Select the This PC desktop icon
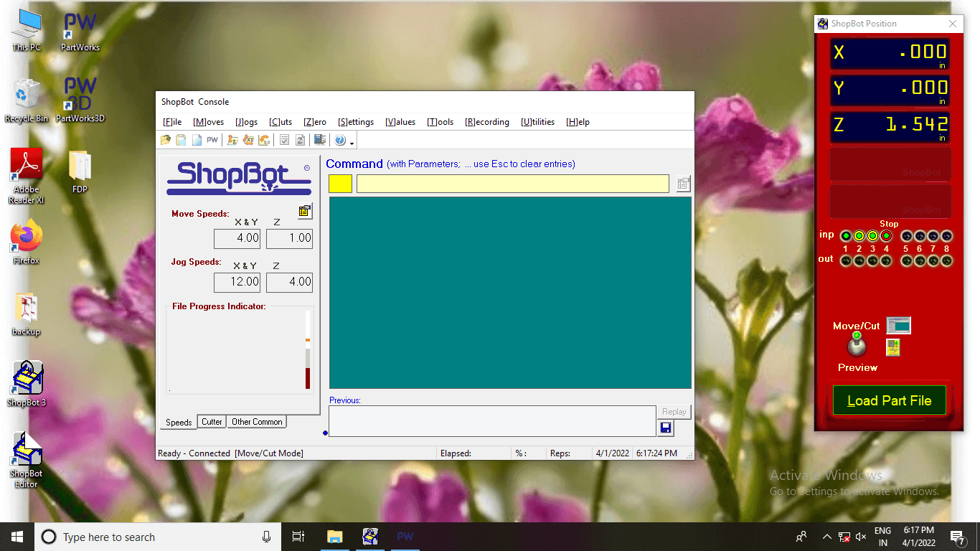 pyautogui.click(x=27, y=32)
